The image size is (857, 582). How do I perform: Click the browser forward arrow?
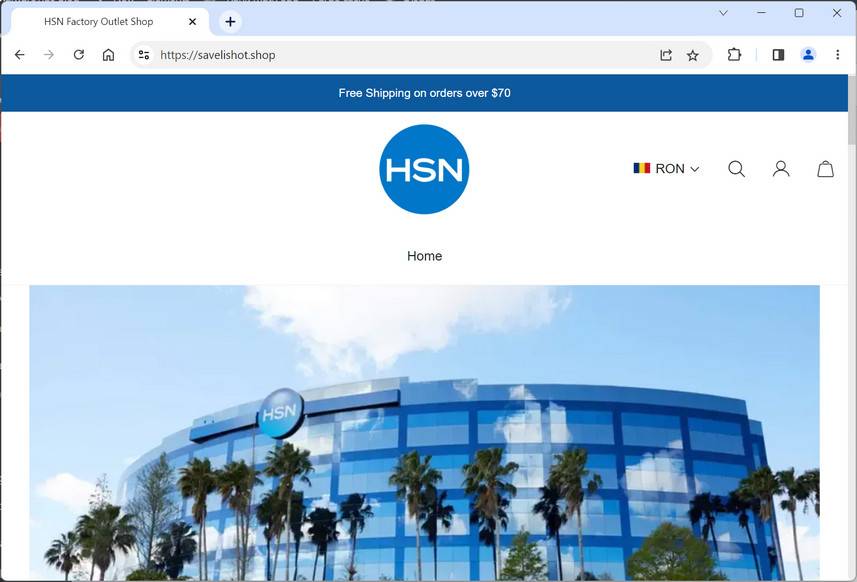[x=49, y=55]
